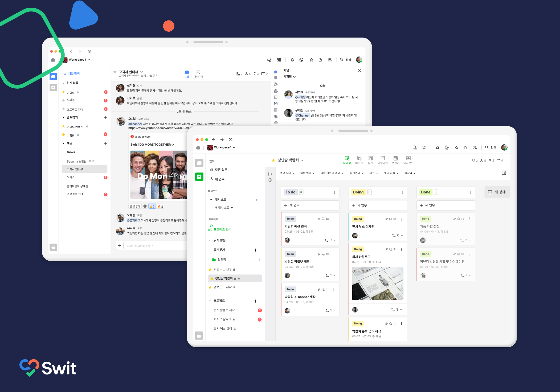Toggle star on 고객사 인터뷰 channel header
This screenshot has width=560, height=392.
(115, 72)
